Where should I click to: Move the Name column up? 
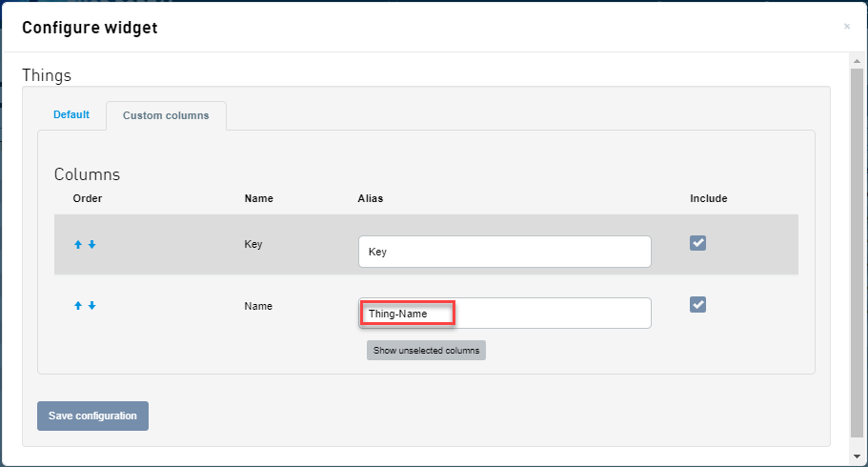(x=78, y=306)
